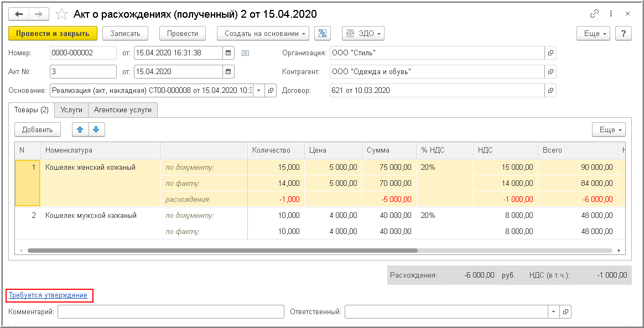Open calendar picker for document date
This screenshot has width=644, height=328.
tap(228, 53)
